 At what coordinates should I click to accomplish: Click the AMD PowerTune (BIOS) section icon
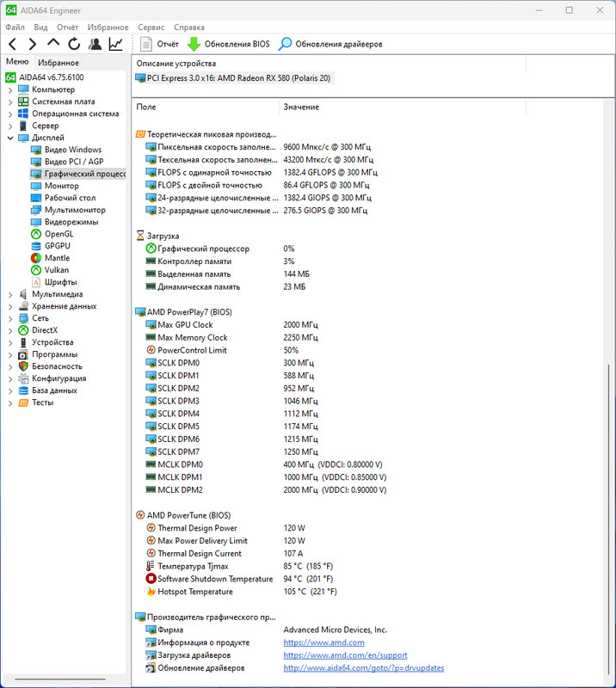(x=140, y=515)
